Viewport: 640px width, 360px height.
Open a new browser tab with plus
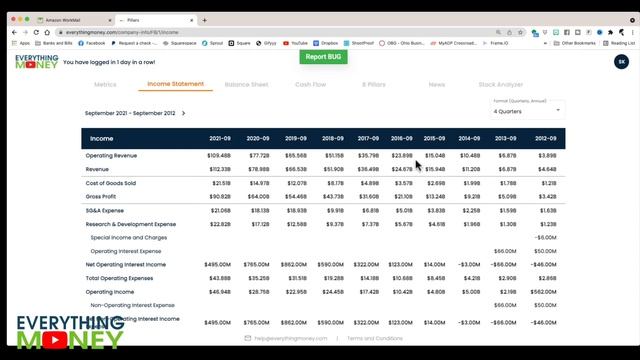click(204, 20)
